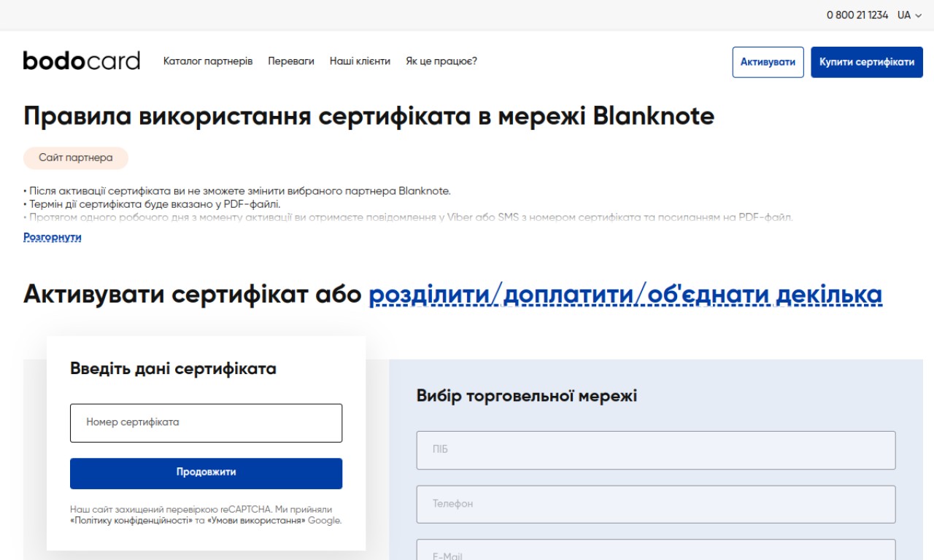
Task: Focus the ПІБ input field
Action: (x=656, y=450)
